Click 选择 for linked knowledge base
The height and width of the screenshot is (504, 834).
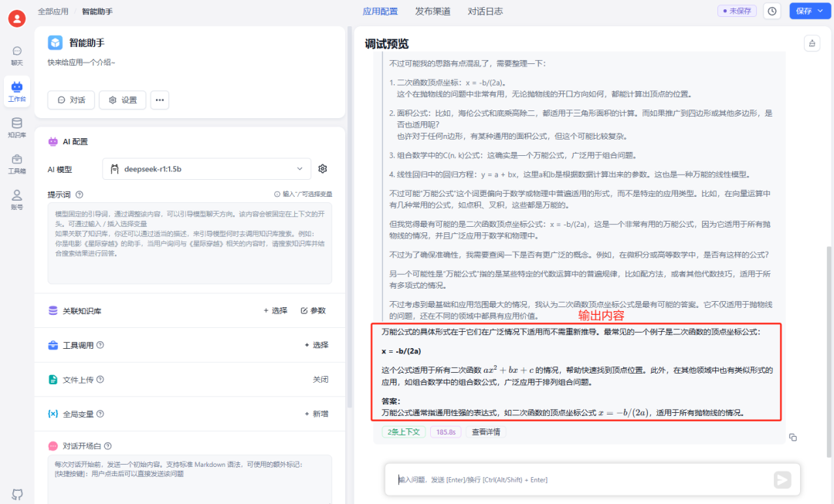276,310
